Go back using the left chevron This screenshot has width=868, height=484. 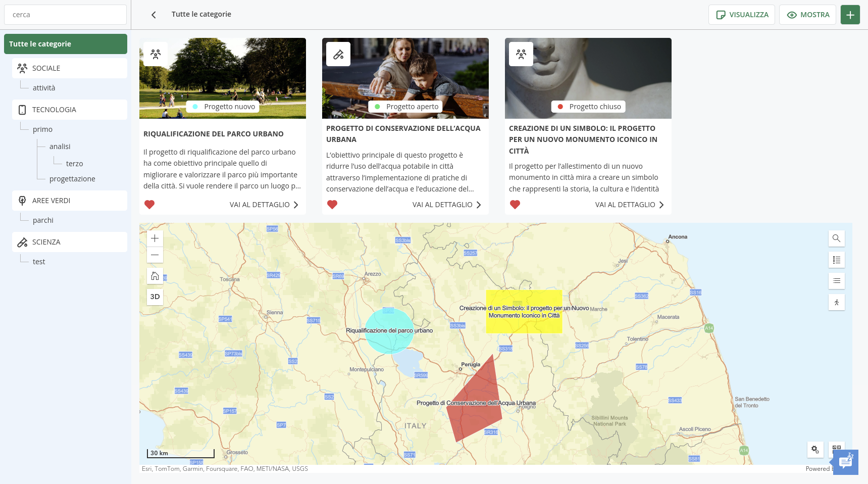[x=154, y=15]
